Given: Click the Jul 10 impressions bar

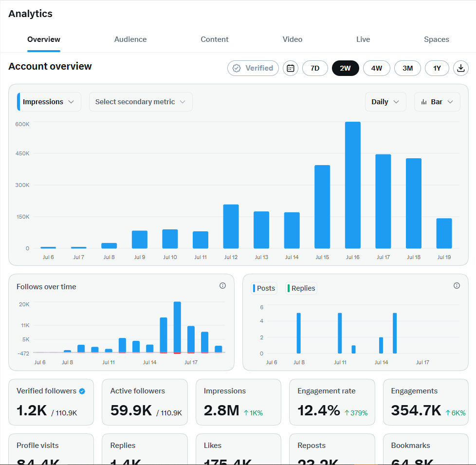Looking at the screenshot, I should [x=170, y=239].
